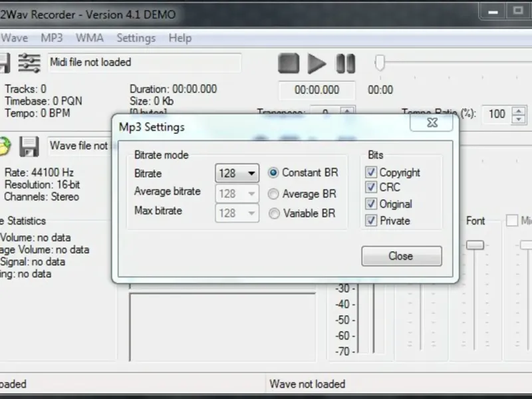Screen dimensions: 532x399
Task: Start playback with the Play button
Action: pyautogui.click(x=317, y=63)
